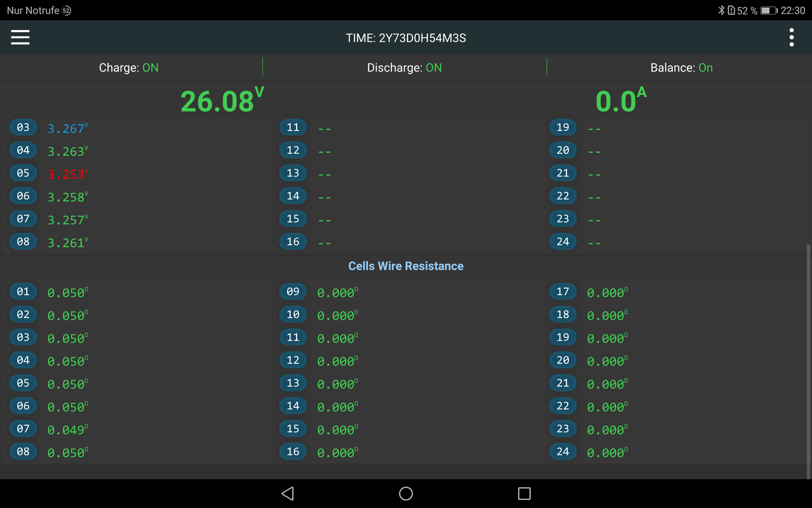
Task: Click the Cells Wire Resistance section heading
Action: point(406,266)
